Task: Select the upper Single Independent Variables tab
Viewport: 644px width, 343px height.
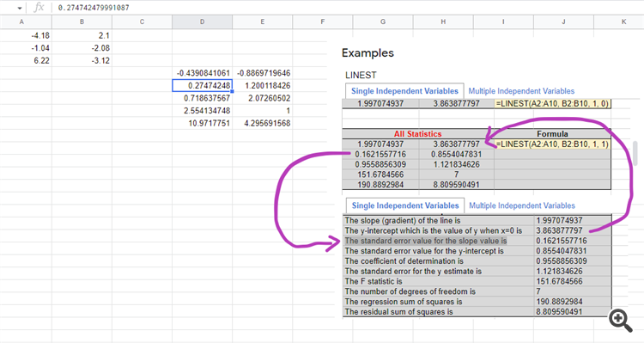Action: (x=404, y=91)
